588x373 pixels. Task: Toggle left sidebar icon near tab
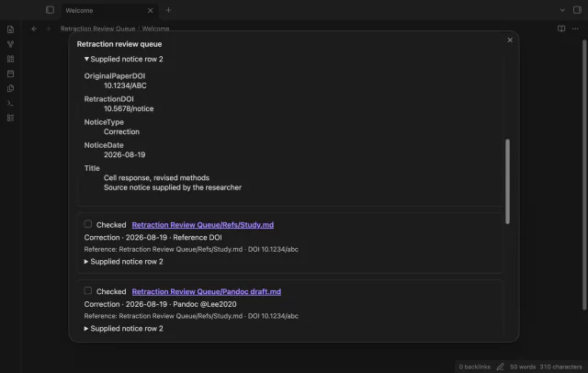pyautogui.click(x=50, y=10)
